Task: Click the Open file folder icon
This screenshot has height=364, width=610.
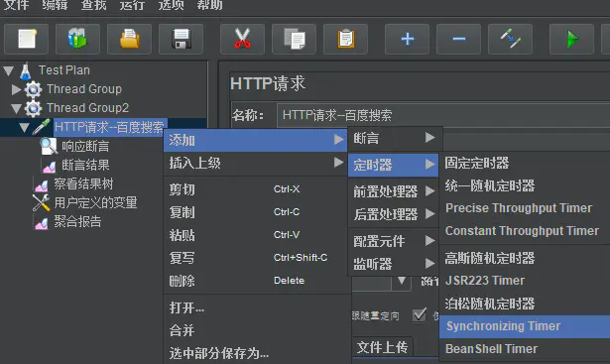Action: pyautogui.click(x=130, y=39)
